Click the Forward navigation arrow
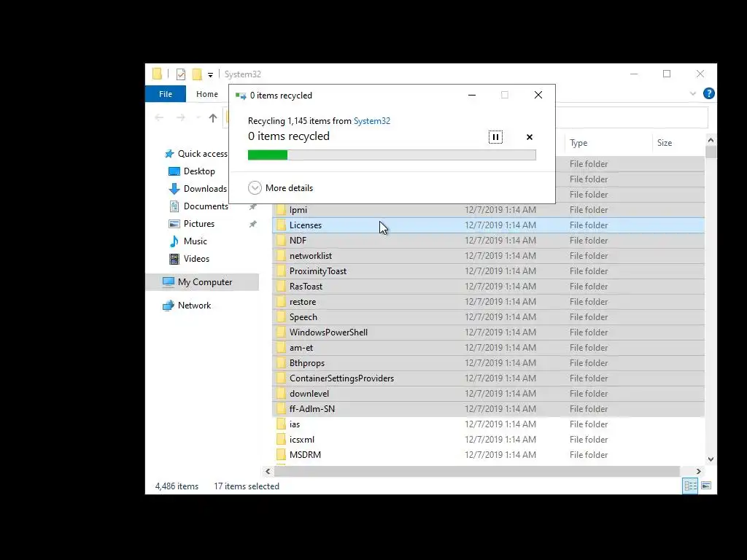Viewport: 747px width, 560px height. point(181,117)
